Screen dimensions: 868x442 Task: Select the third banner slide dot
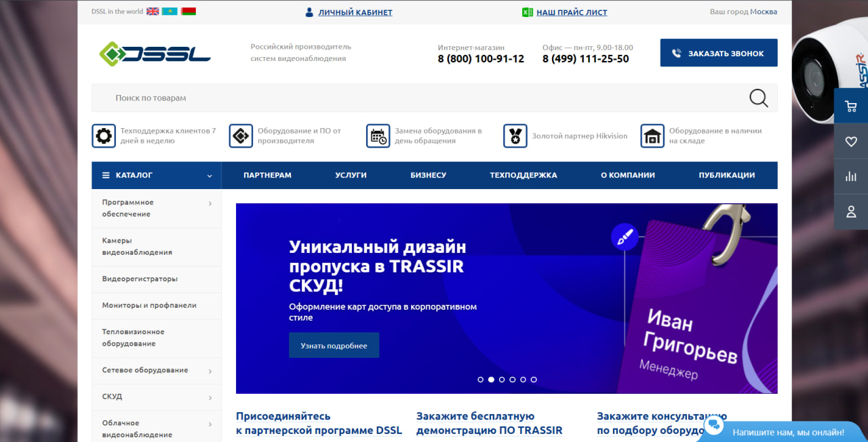502,380
